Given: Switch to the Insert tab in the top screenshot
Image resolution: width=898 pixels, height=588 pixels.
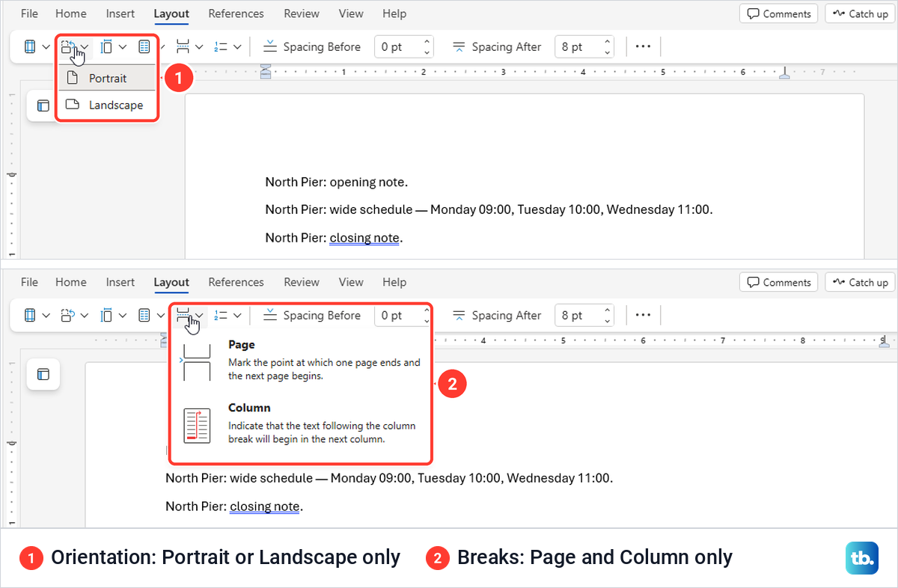Looking at the screenshot, I should tap(120, 13).
